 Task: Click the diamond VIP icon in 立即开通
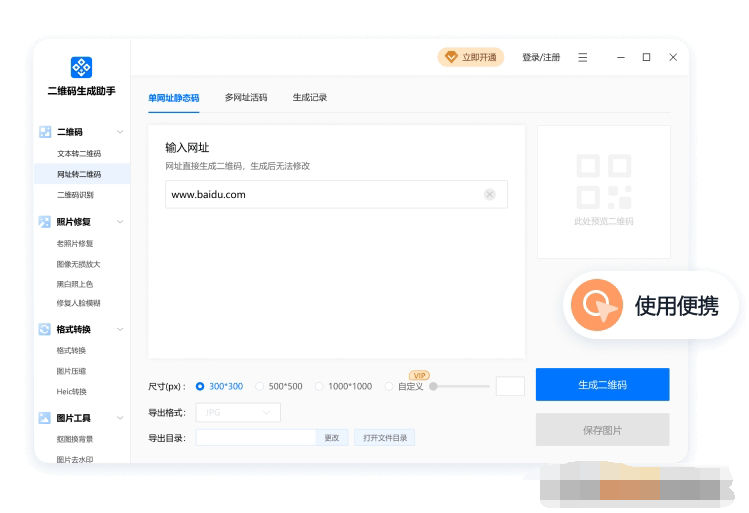[x=451, y=57]
